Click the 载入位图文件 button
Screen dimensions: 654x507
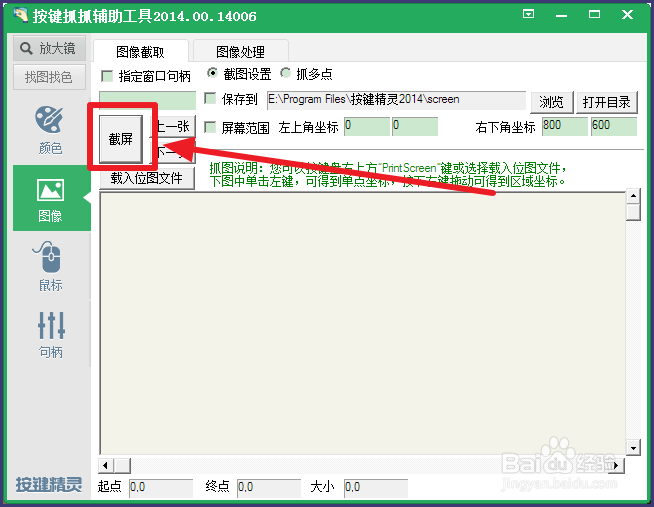pos(147,178)
